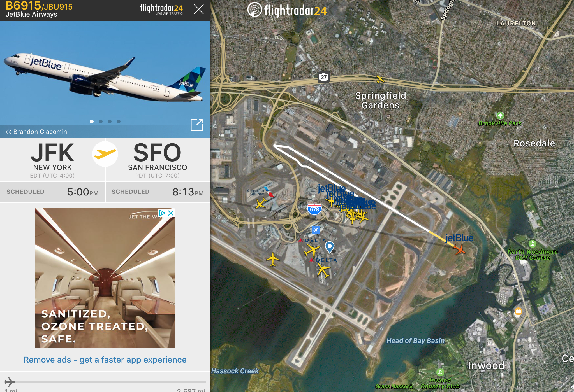This screenshot has height=392, width=574.
Task: Select the orange JetBlue aircraft on map
Action: pyautogui.click(x=459, y=249)
